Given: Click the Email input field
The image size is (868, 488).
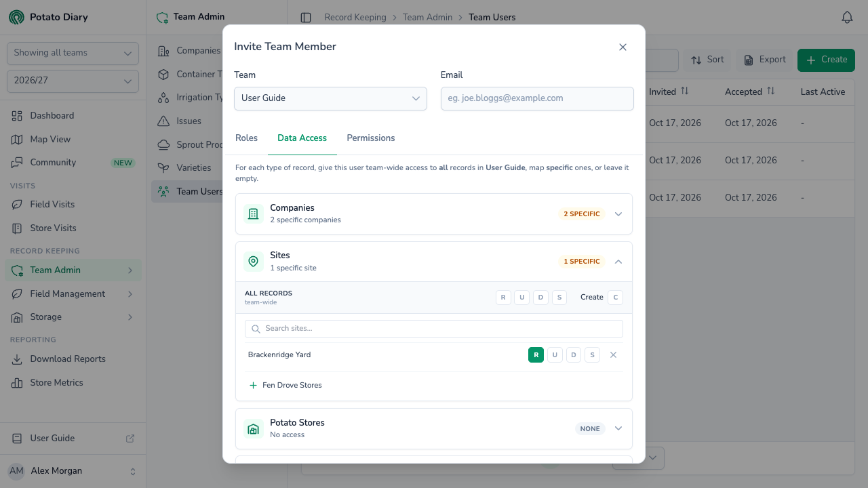Looking at the screenshot, I should click(x=537, y=98).
